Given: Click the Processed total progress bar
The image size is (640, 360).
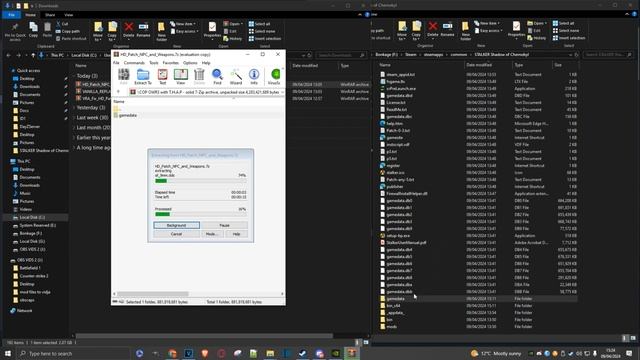Looking at the screenshot, I should coord(200,214).
